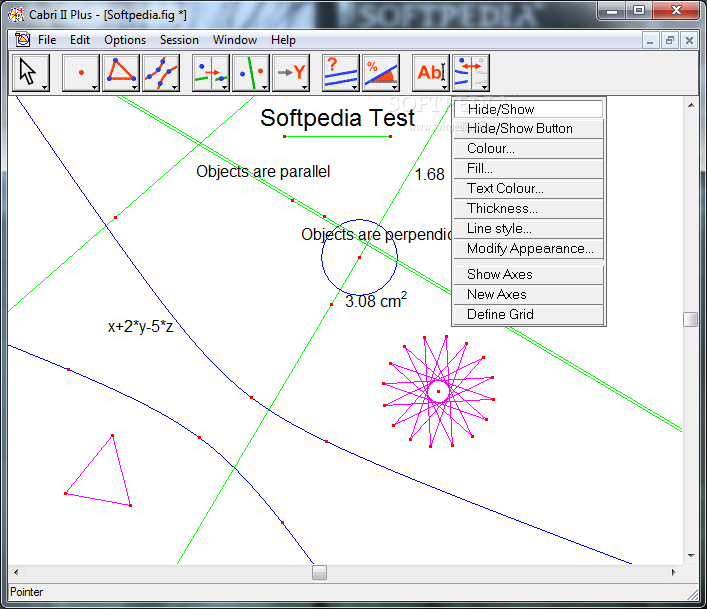
Task: Click the vertical scrollbar up arrow
Action: pyautogui.click(x=691, y=105)
